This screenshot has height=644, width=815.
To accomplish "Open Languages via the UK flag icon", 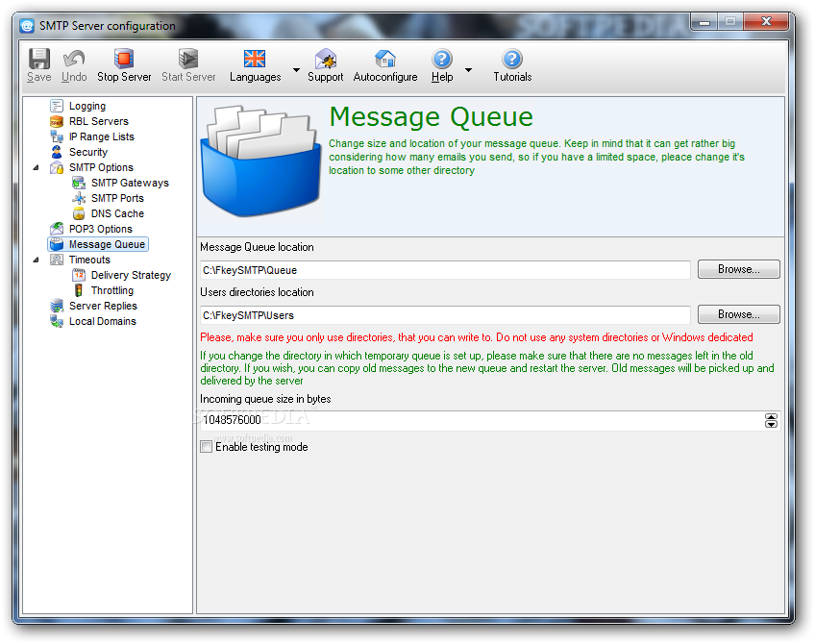I will (x=255, y=59).
